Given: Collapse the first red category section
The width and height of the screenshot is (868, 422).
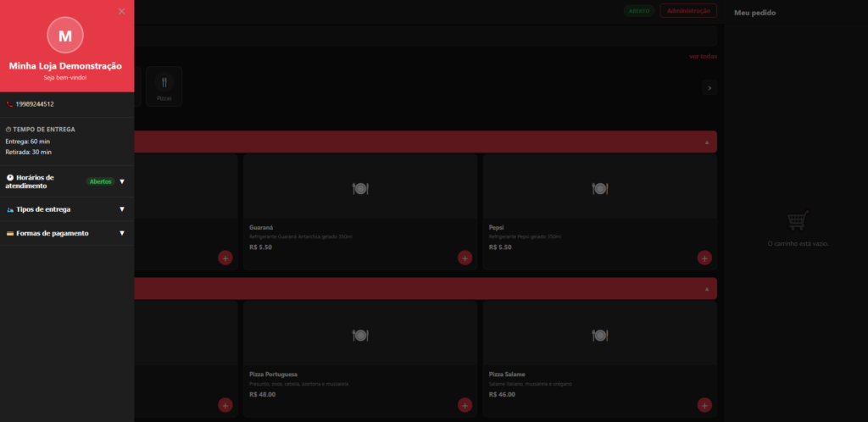Looking at the screenshot, I should click(706, 142).
